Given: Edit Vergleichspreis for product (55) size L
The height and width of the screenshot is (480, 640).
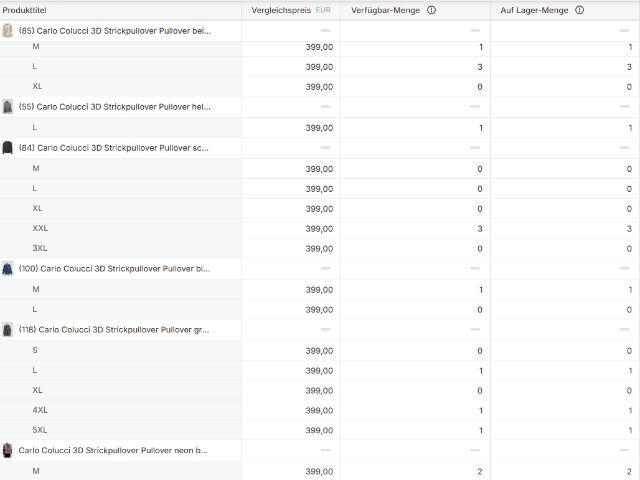Looking at the screenshot, I should [290, 128].
